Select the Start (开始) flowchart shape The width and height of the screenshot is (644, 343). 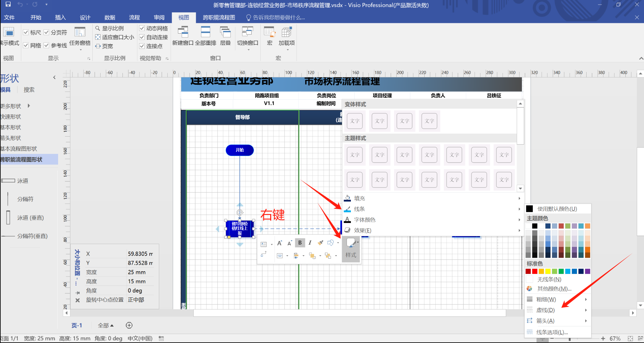pos(240,150)
